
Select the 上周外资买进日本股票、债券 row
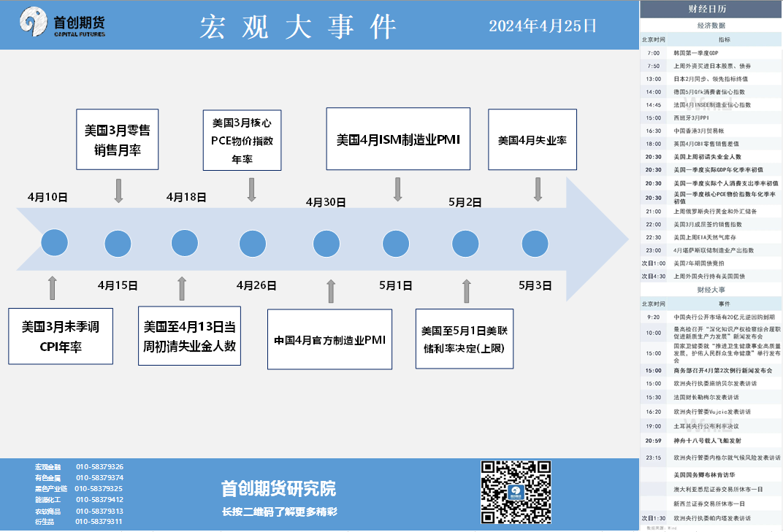point(711,66)
